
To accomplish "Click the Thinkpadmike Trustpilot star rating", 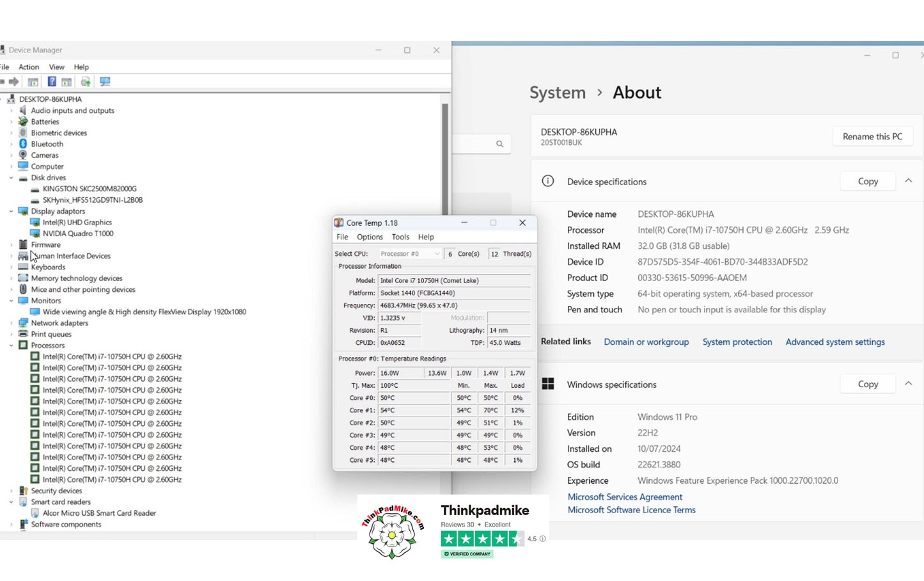I will click(x=482, y=539).
